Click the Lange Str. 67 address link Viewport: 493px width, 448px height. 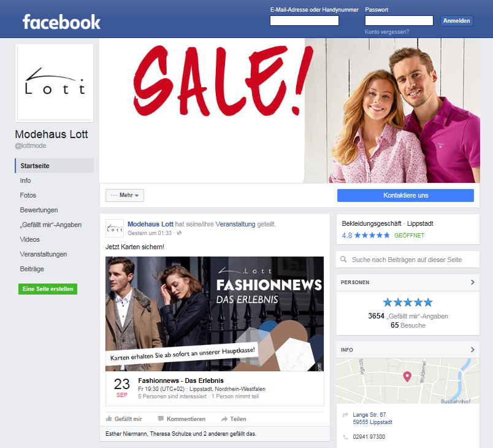pos(372,419)
